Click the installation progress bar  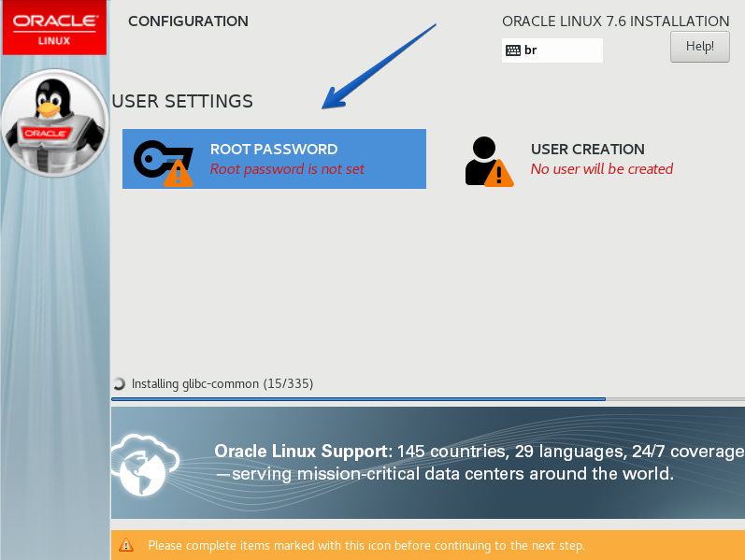tap(426, 399)
